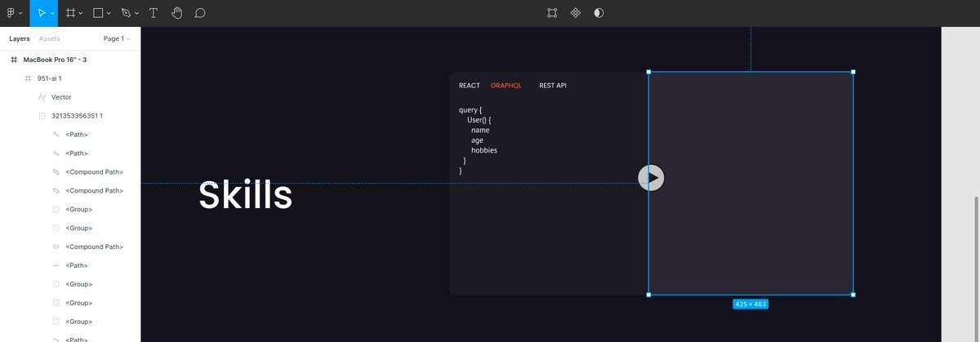Select the REACT tab in the design
The height and width of the screenshot is (342, 980).
pos(470,86)
